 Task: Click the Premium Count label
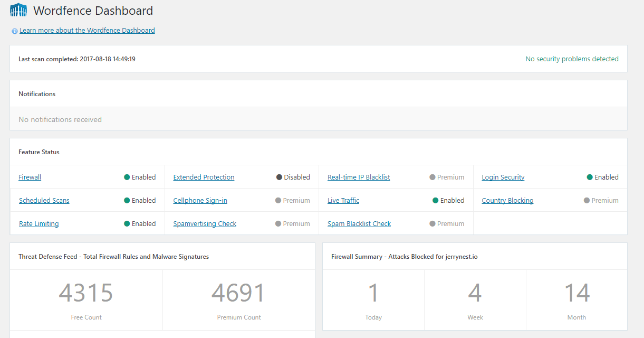[x=239, y=317]
